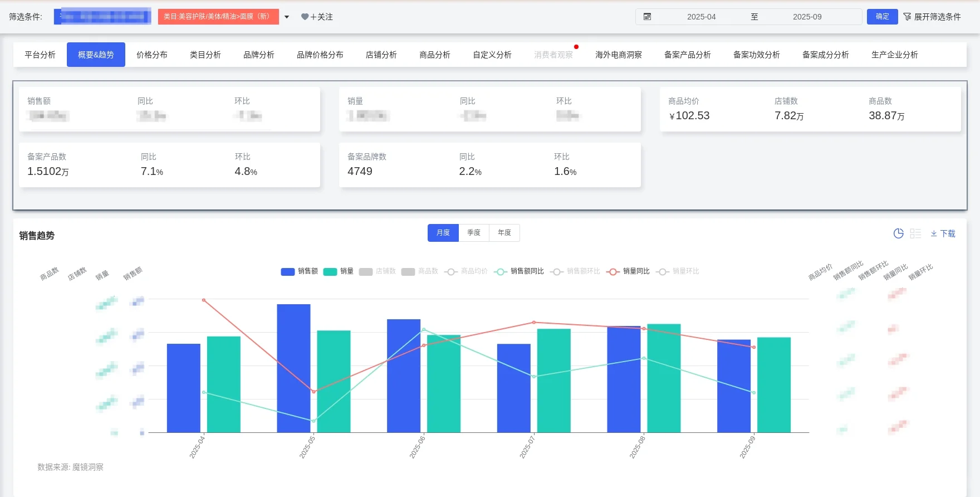Enable 销量环比 legend line
This screenshot has height=497, width=980.
[x=678, y=271]
